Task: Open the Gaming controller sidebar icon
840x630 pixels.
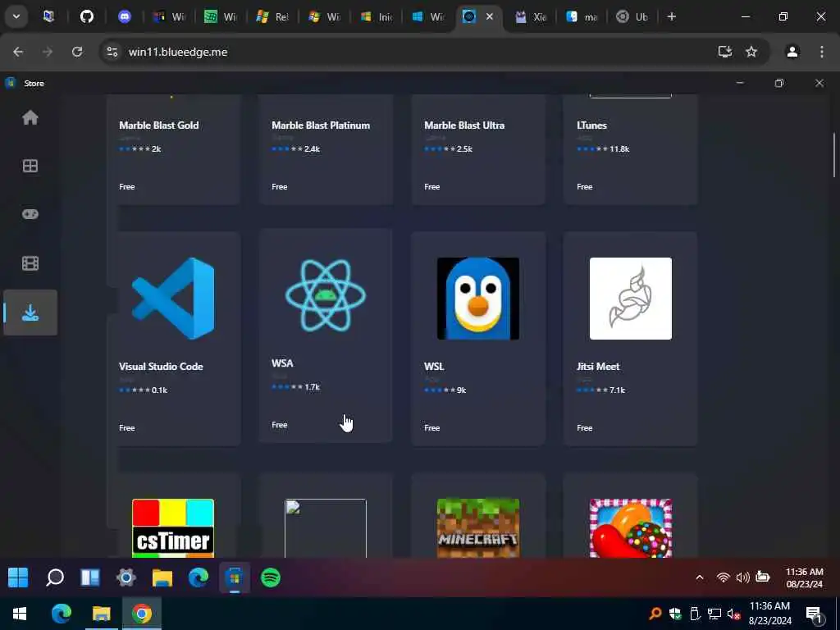Action: tap(30, 214)
